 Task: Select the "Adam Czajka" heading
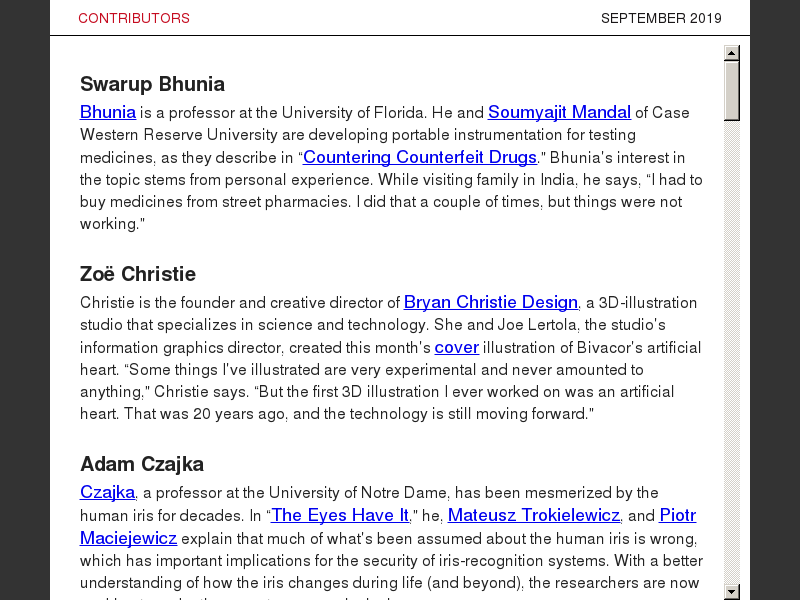[x=142, y=464]
